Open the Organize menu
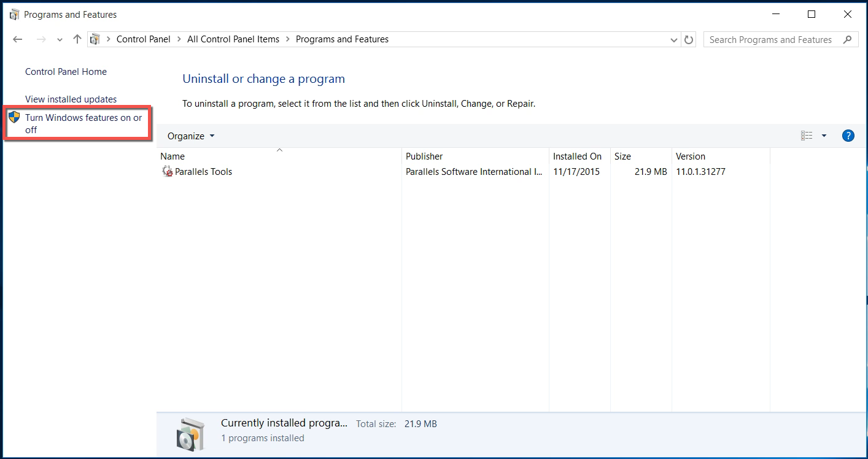The image size is (868, 459). click(191, 136)
